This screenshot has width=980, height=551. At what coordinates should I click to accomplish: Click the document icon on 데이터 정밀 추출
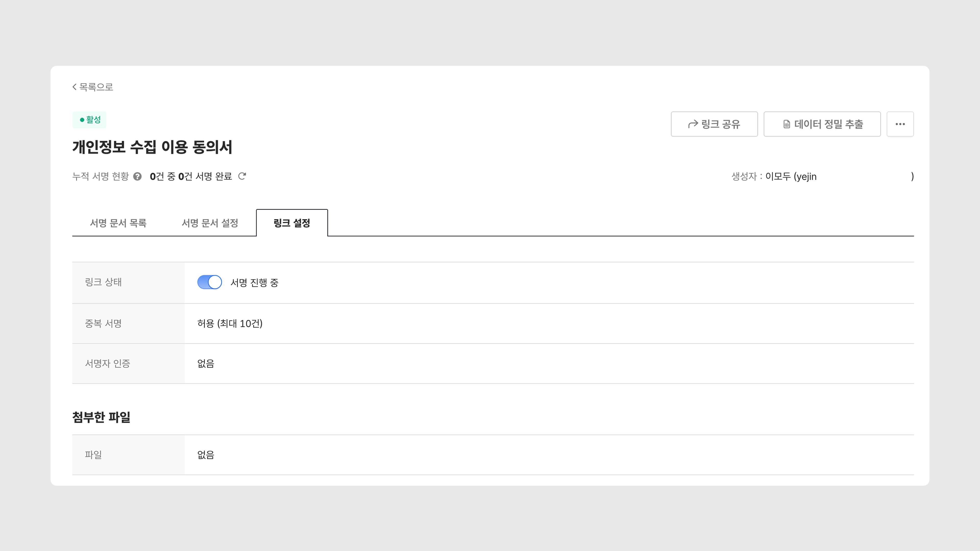pos(787,124)
